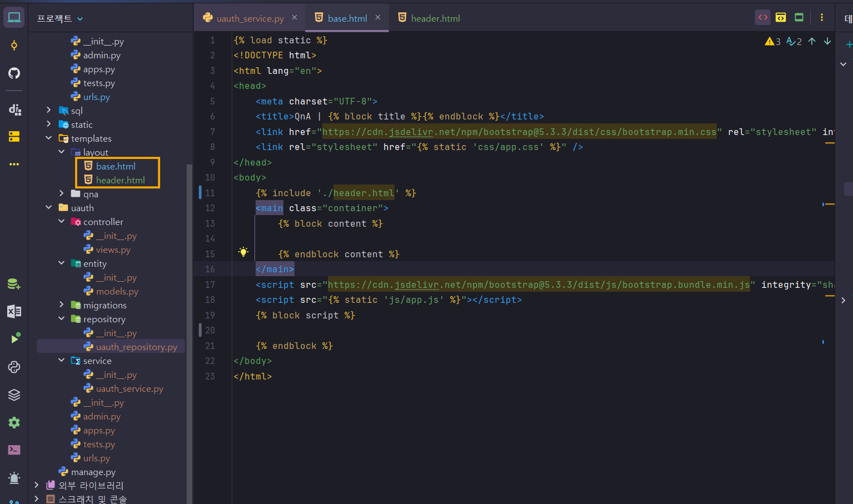Collapse the templates folder
The width and height of the screenshot is (853, 504).
[48, 138]
